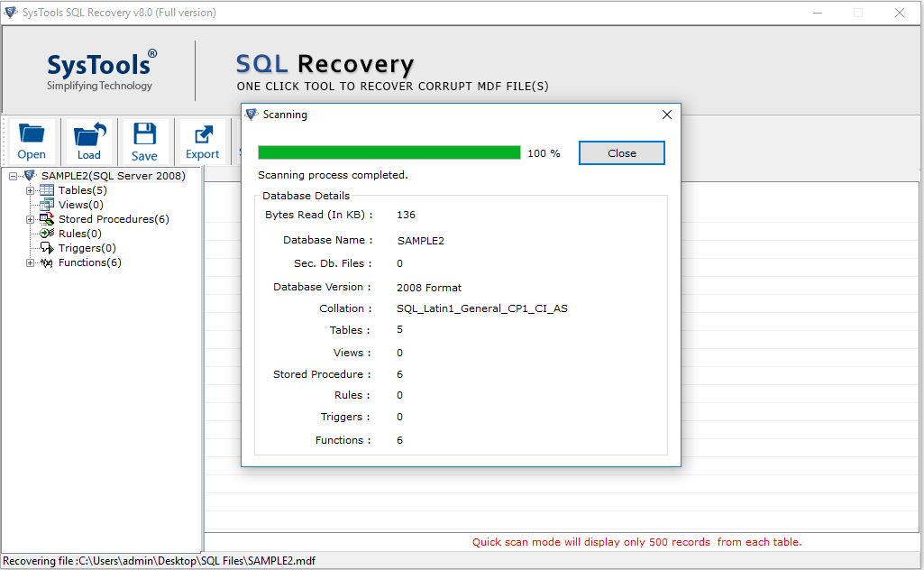Image resolution: width=924 pixels, height=570 pixels.
Task: Click the SysTools app icon in title bar
Action: [x=11, y=13]
